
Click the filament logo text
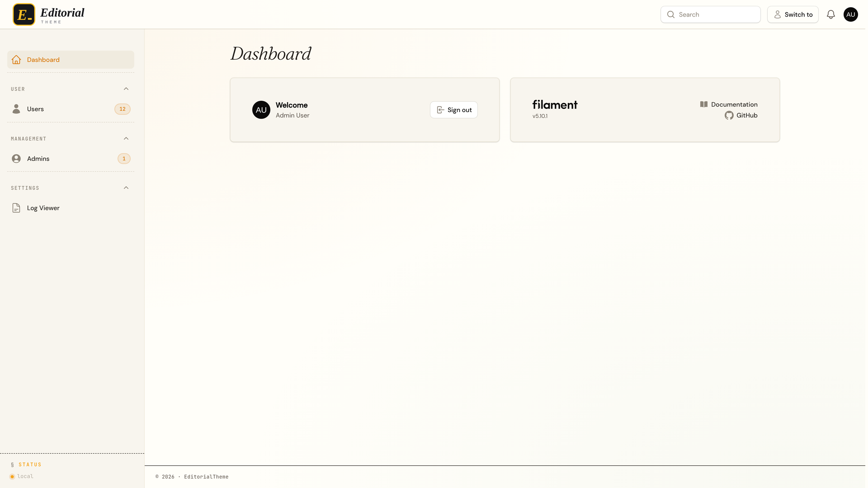click(555, 105)
